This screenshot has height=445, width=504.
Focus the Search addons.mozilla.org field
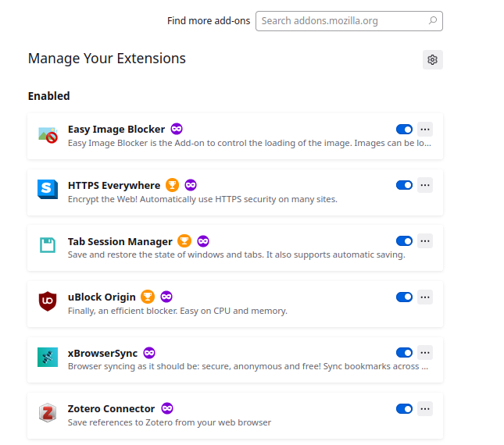348,21
